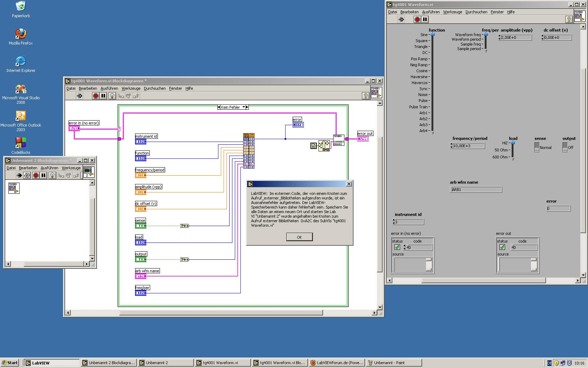This screenshot has height=368, width=588.
Task: Click the Convert Errors subVI node
Action: click(x=338, y=140)
